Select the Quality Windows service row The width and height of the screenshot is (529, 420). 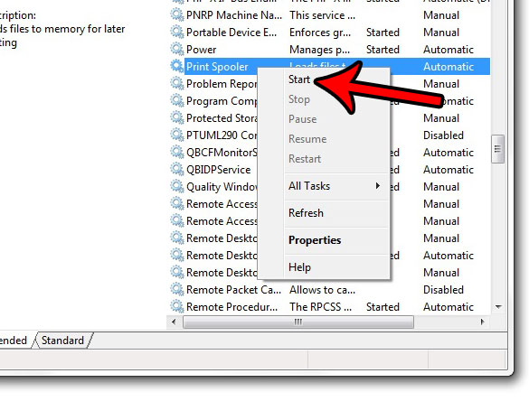pyautogui.click(x=329, y=186)
